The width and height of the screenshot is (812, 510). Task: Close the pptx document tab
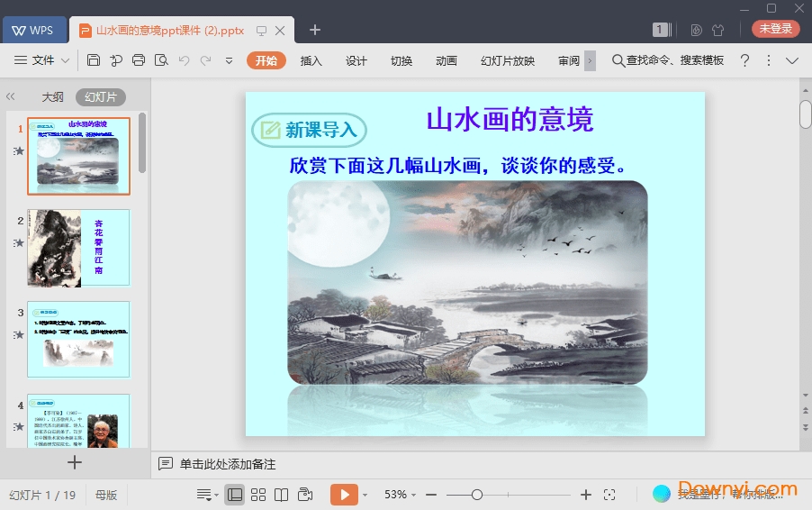[x=280, y=31]
